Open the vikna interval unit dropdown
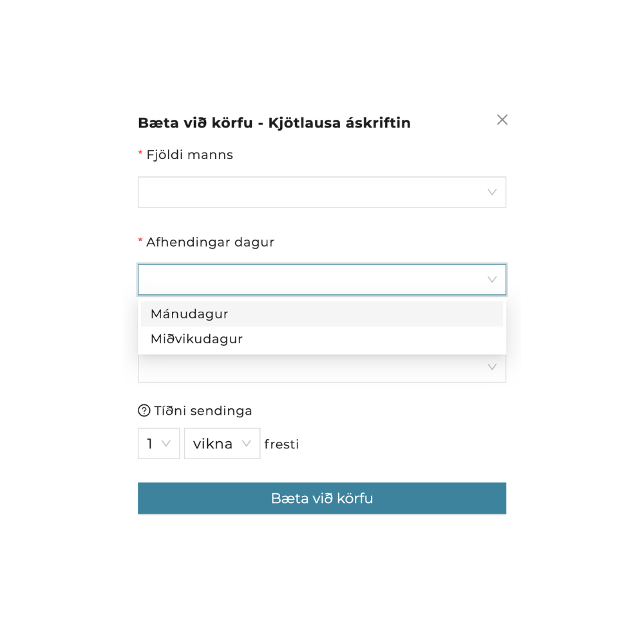 pyautogui.click(x=214, y=444)
